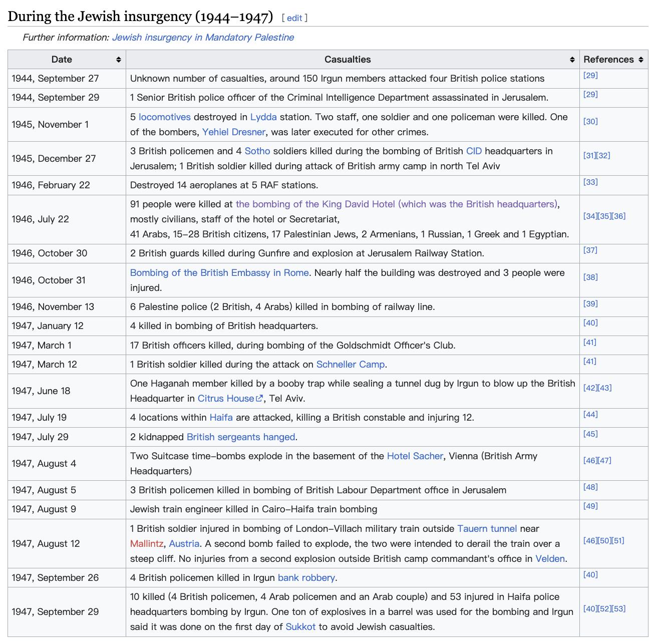Jump to reference footnote 33
Screen dimensions: 656x644
click(590, 182)
